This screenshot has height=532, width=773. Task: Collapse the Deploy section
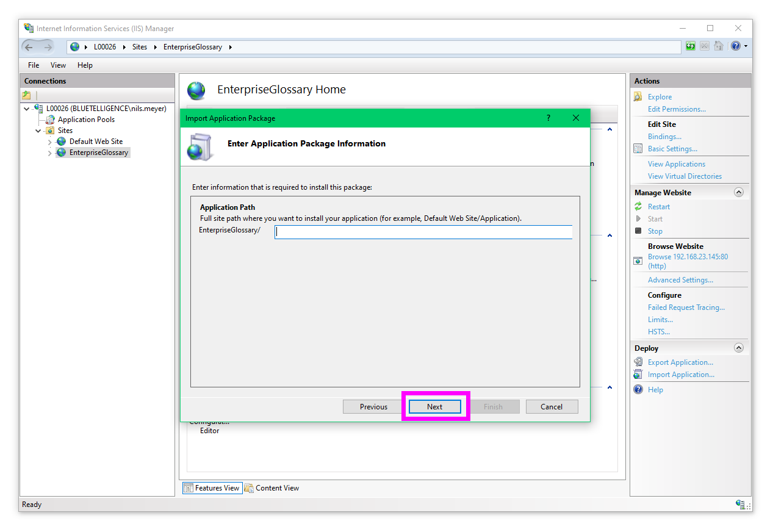click(x=739, y=348)
